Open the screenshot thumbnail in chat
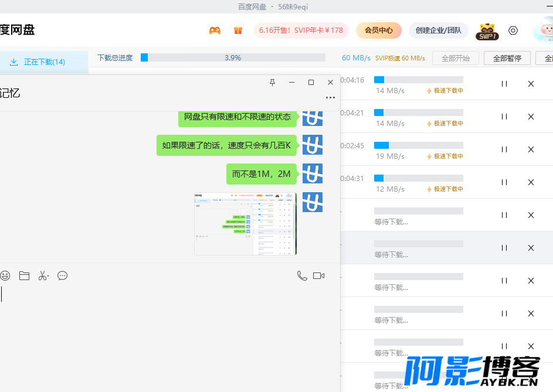 pyautogui.click(x=246, y=223)
